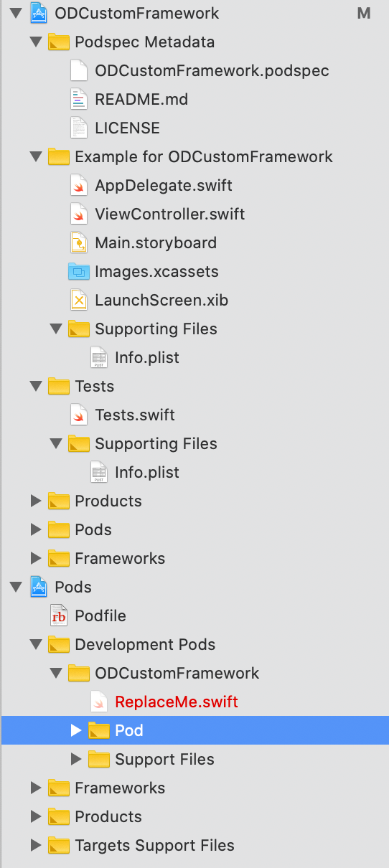
Task: Select the Images.xcassets folder icon
Action: tap(79, 271)
